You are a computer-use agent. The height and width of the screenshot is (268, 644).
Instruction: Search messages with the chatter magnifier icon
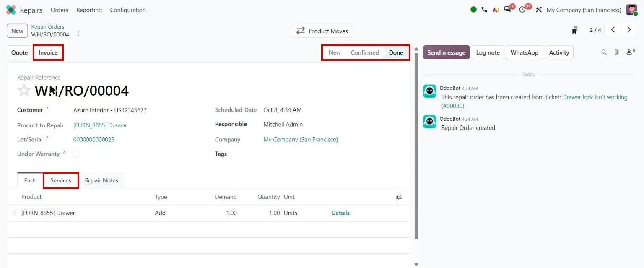604,52
